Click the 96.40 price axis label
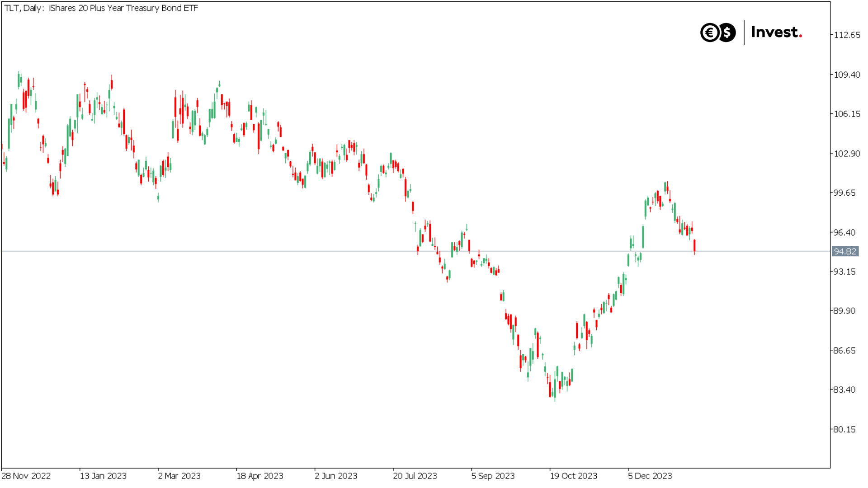The image size is (868, 488). 845,232
